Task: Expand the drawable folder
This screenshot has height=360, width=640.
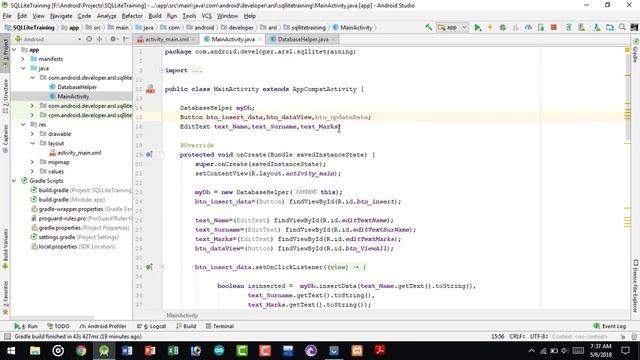Action: point(32,134)
